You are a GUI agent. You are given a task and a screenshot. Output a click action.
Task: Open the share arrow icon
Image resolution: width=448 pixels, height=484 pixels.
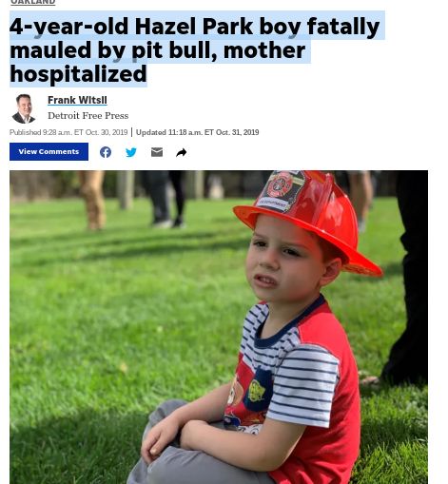(182, 152)
